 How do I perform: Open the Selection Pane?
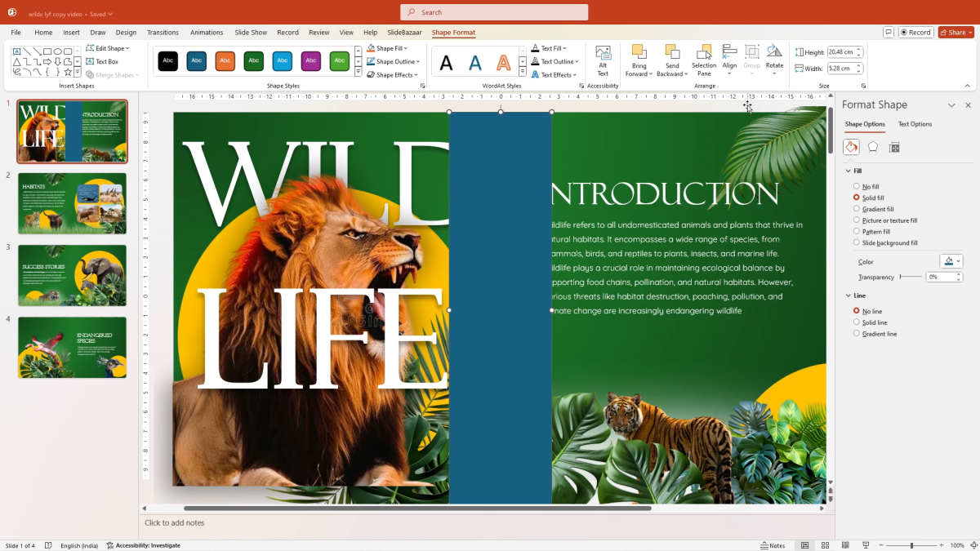[x=703, y=61]
